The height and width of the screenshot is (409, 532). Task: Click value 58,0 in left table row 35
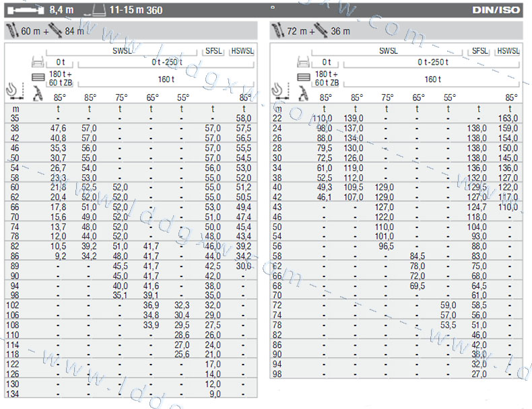coord(244,118)
